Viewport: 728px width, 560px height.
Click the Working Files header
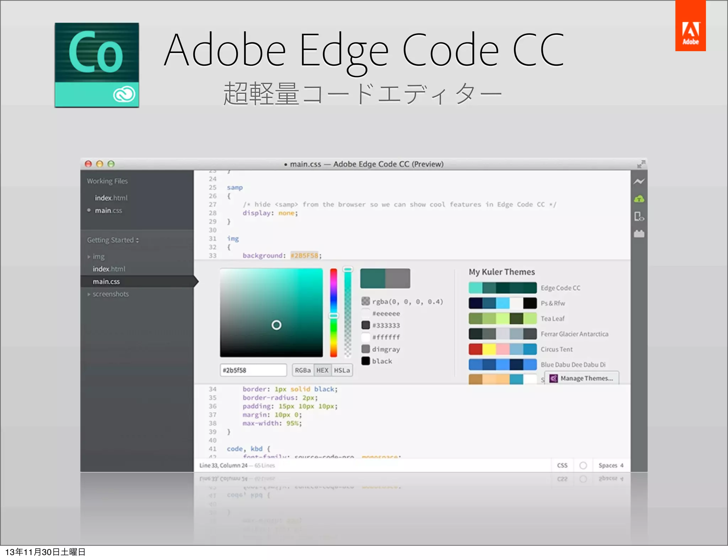(x=107, y=181)
